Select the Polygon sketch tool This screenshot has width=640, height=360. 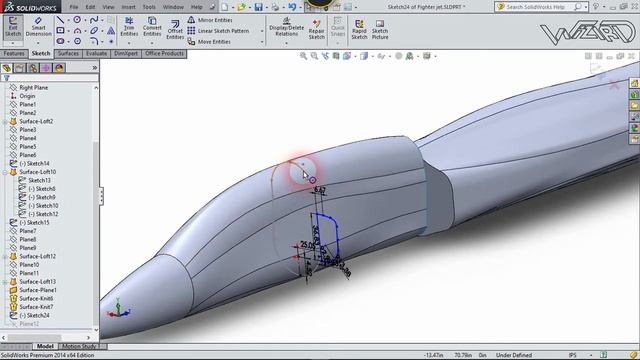pyautogui.click(x=77, y=41)
